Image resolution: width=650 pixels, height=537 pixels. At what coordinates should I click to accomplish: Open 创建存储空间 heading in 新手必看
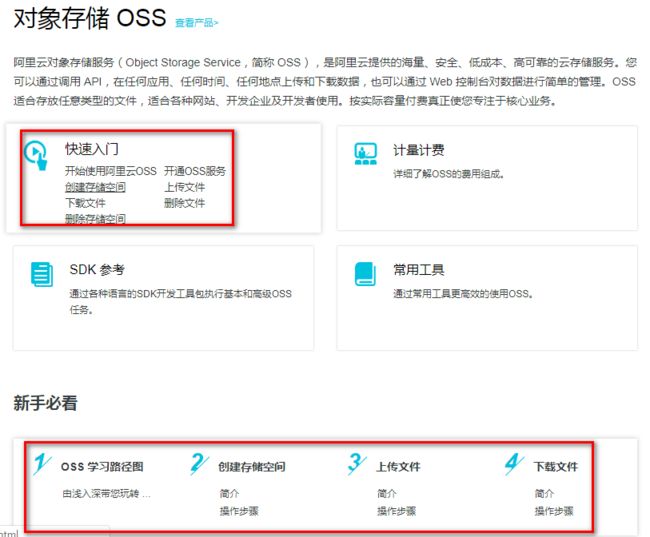tap(252, 467)
